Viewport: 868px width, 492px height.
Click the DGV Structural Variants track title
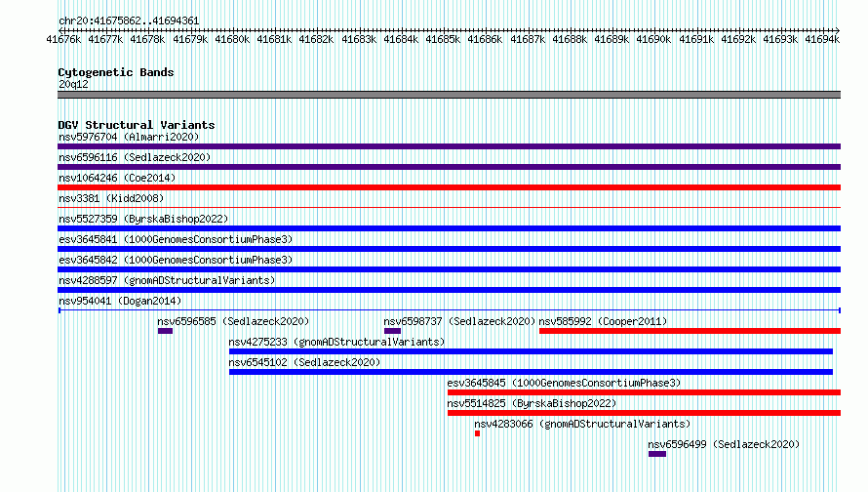pyautogui.click(x=137, y=125)
